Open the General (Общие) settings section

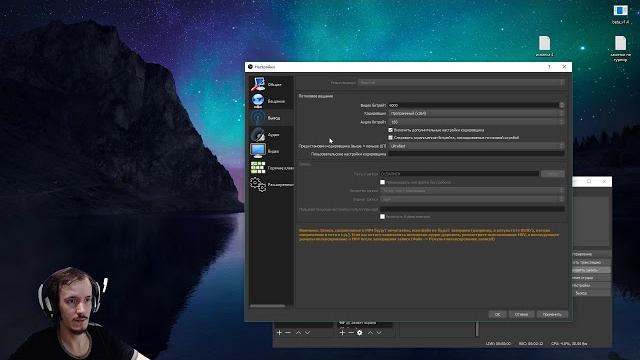click(271, 84)
